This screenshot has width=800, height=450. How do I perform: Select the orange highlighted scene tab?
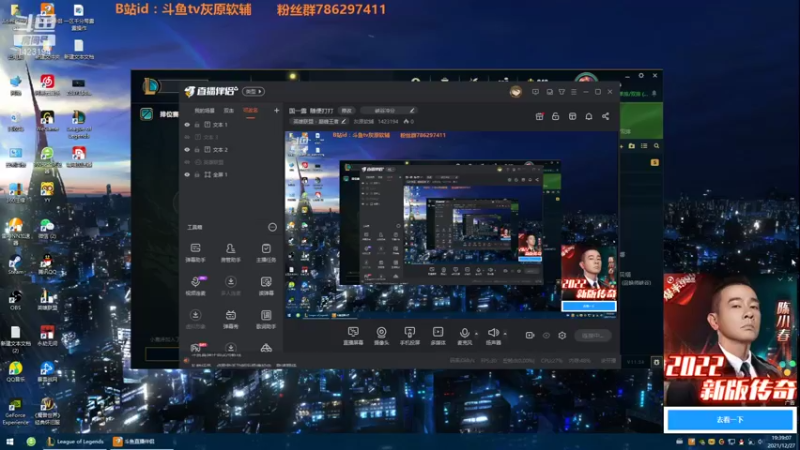click(x=251, y=110)
